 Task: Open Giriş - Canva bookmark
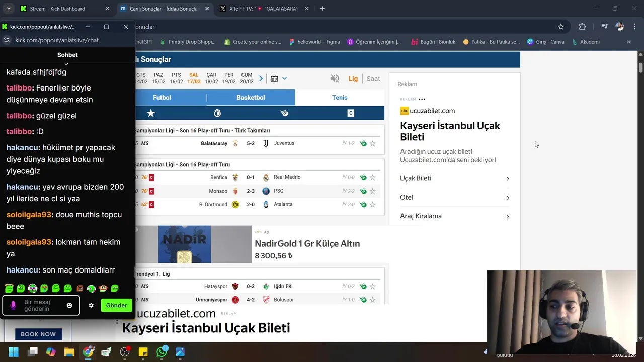pos(546,42)
